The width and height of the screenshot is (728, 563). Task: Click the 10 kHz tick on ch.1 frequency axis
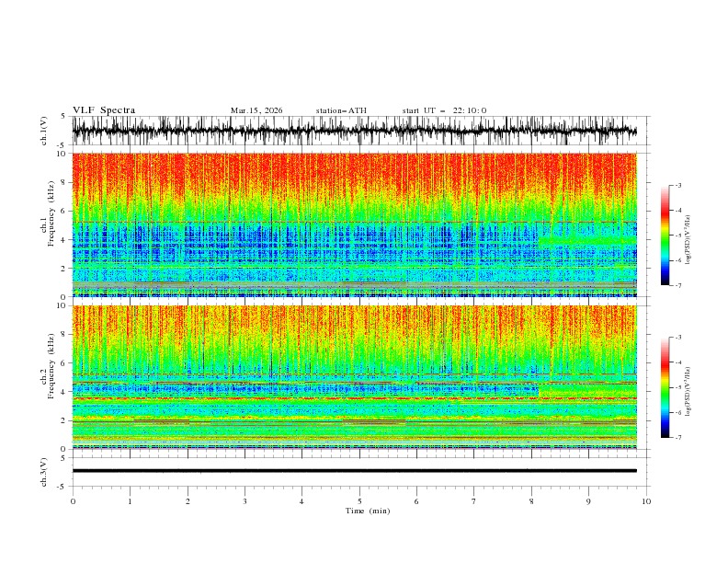[x=63, y=154]
